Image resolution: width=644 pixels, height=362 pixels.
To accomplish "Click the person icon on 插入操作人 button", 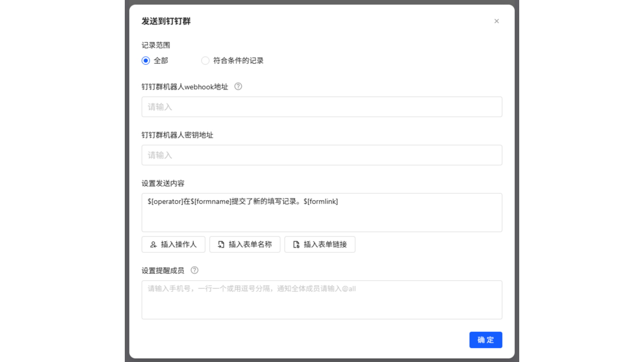I will pyautogui.click(x=153, y=244).
